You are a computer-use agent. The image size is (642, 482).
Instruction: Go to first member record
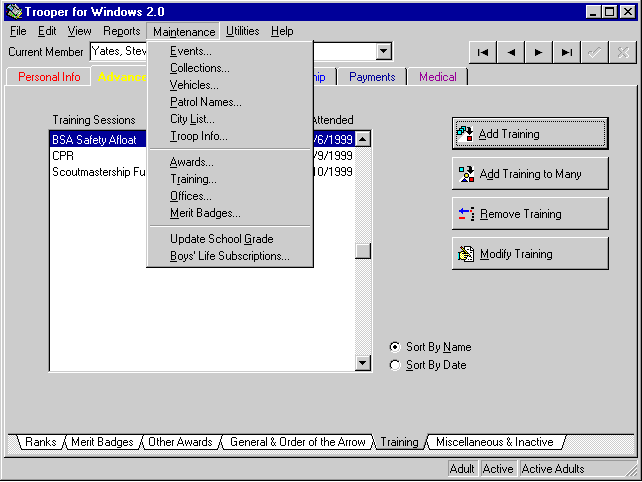point(483,52)
